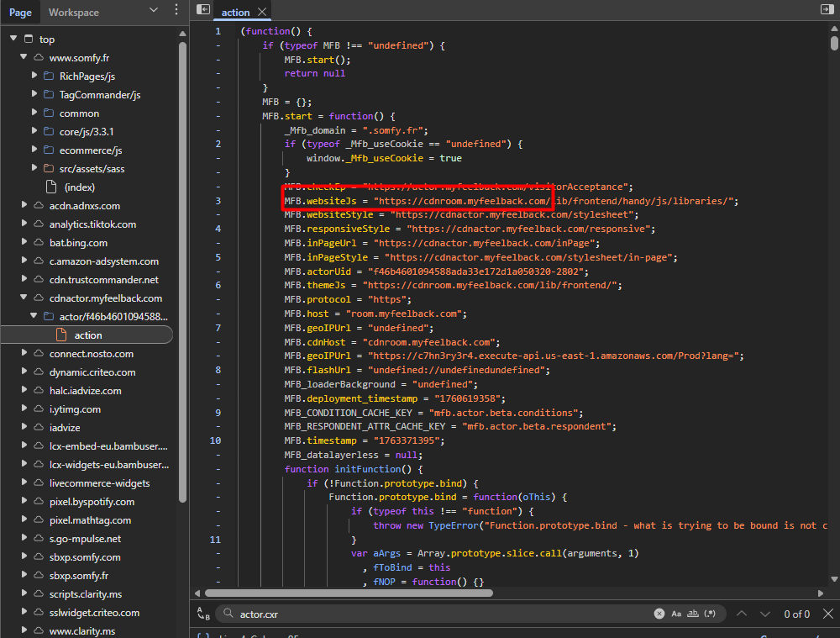The height and width of the screenshot is (638, 840).
Task: Jump to the next search match
Action: [x=765, y=614]
